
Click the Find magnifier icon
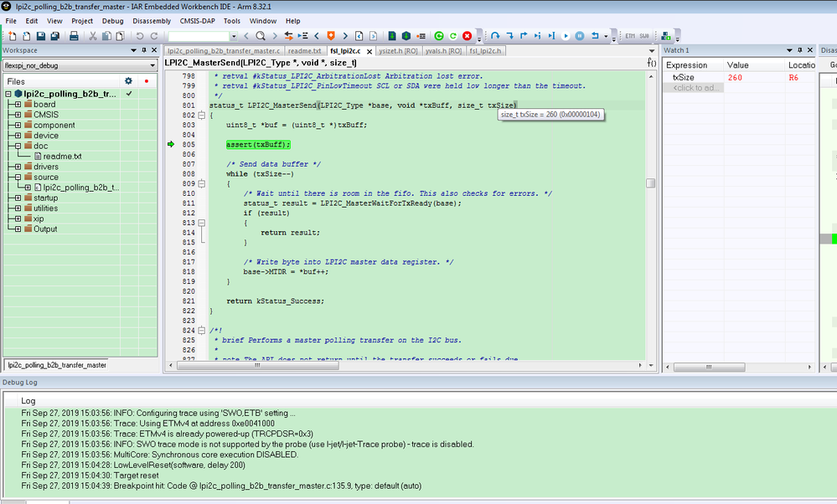coord(261,36)
